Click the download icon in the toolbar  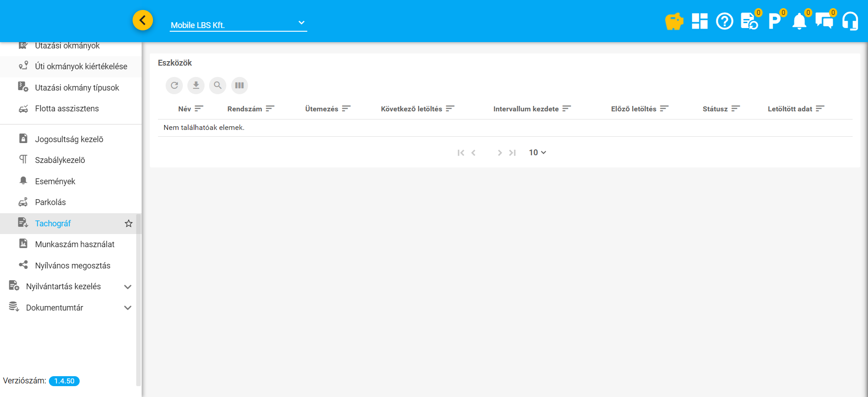196,85
